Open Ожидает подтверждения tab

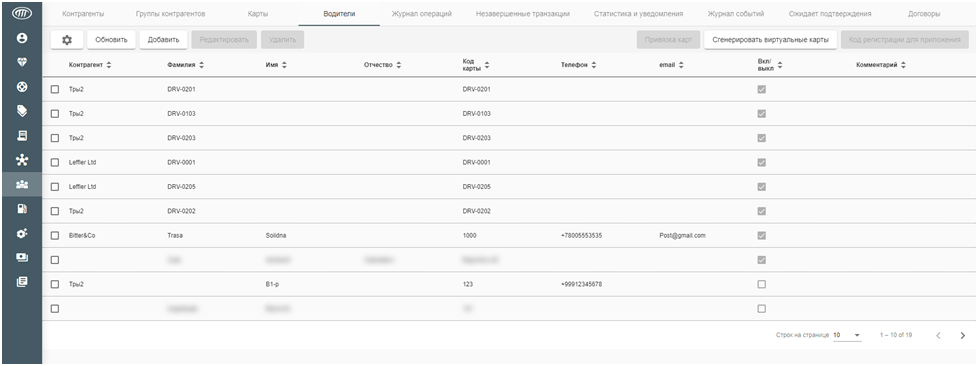point(830,13)
